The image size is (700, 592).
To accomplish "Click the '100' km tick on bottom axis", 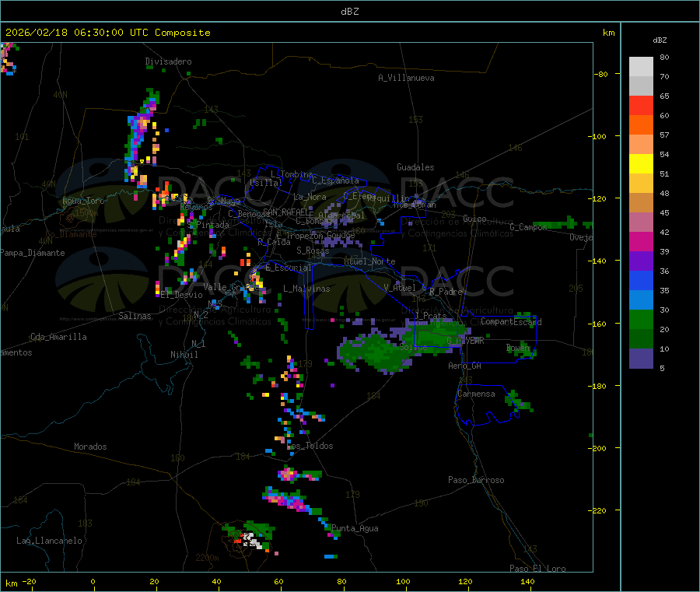I will [403, 581].
